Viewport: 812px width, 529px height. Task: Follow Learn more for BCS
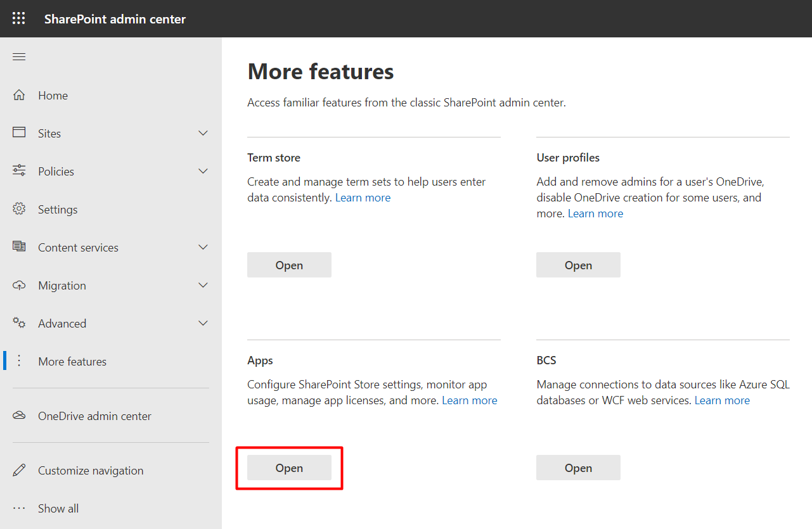(722, 400)
